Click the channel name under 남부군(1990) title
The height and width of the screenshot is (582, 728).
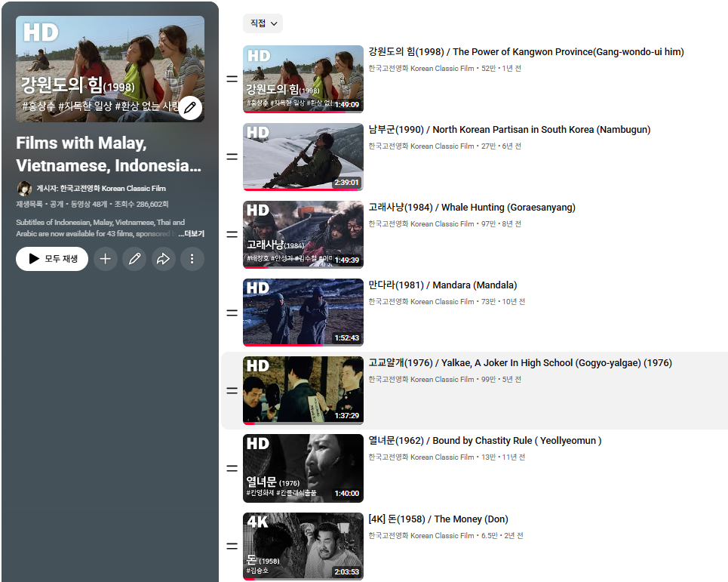pos(421,146)
